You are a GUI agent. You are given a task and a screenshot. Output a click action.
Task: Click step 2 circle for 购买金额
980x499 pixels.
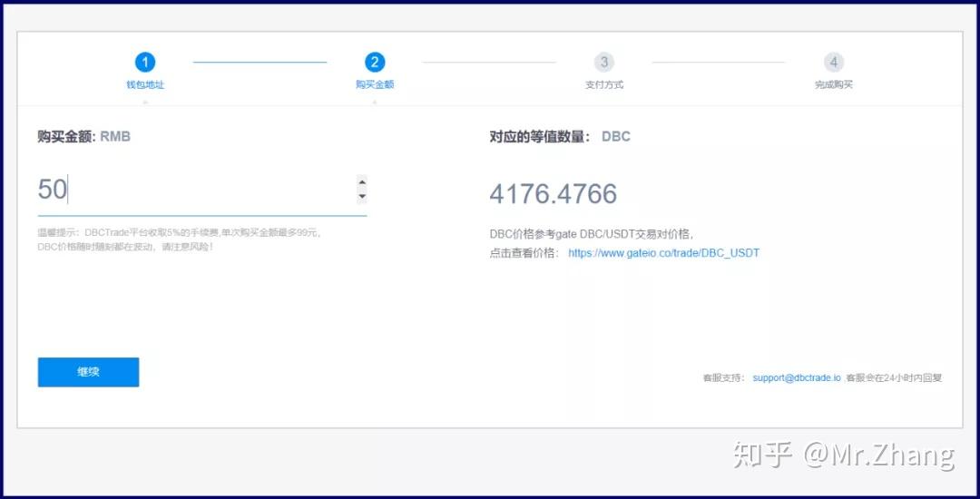pyautogui.click(x=375, y=63)
